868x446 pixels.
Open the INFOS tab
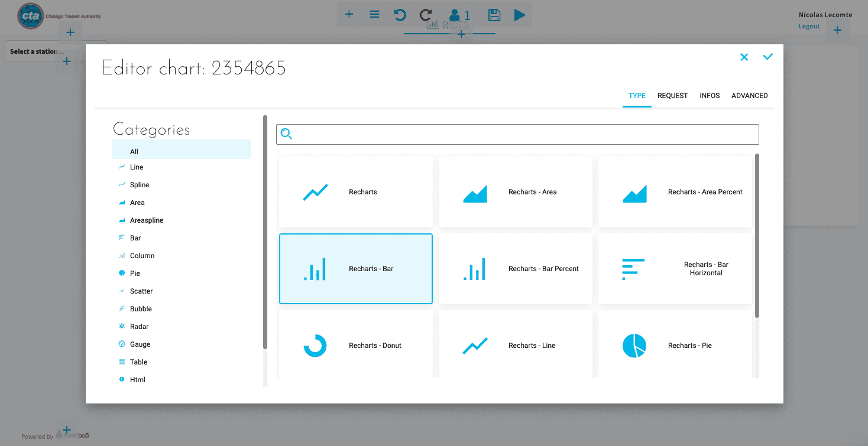point(710,96)
